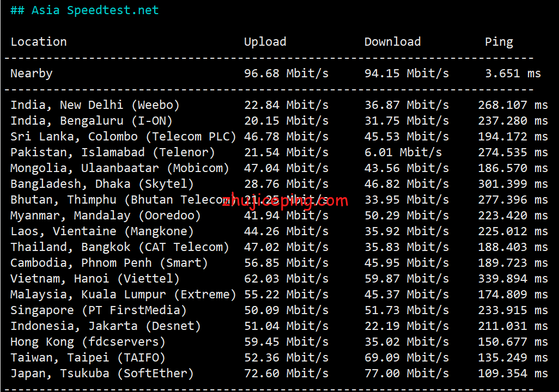Screen dimensions: 559x392
Task: Select "Taiwan, Taipei (TAIFO)" location
Action: [x=88, y=358]
